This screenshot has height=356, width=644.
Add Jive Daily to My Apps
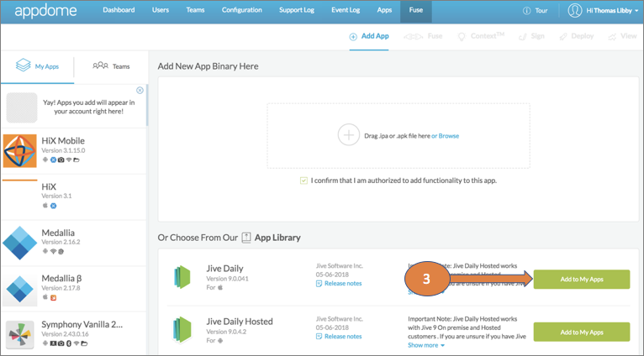pyautogui.click(x=582, y=280)
